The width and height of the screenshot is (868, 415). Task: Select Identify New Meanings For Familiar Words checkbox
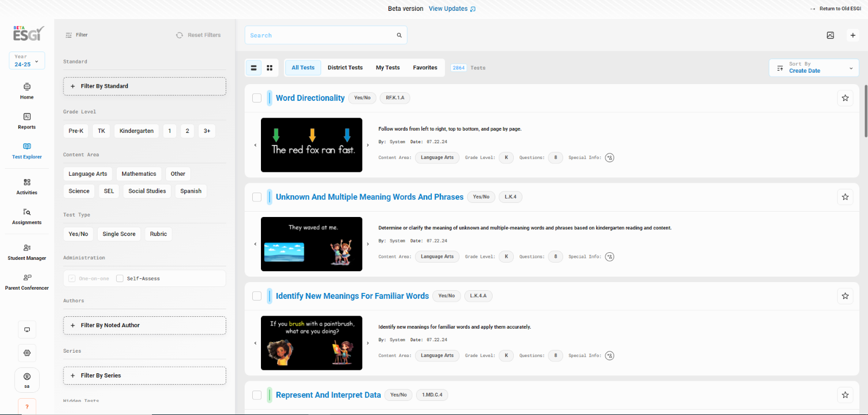click(x=257, y=296)
